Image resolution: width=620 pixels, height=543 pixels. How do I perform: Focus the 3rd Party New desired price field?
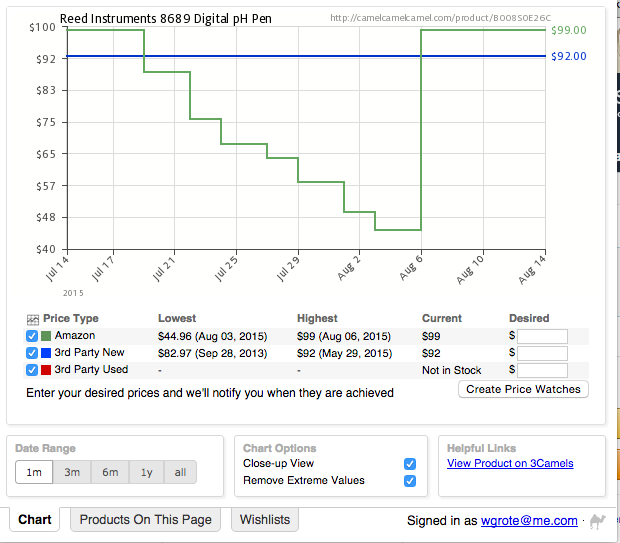pyautogui.click(x=542, y=353)
